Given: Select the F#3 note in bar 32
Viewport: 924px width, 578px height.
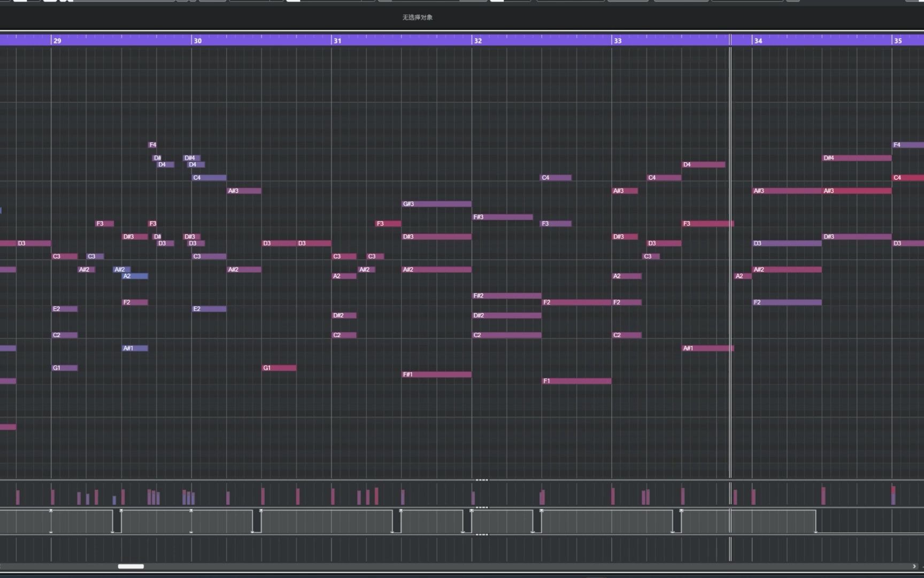Looking at the screenshot, I should point(503,217).
